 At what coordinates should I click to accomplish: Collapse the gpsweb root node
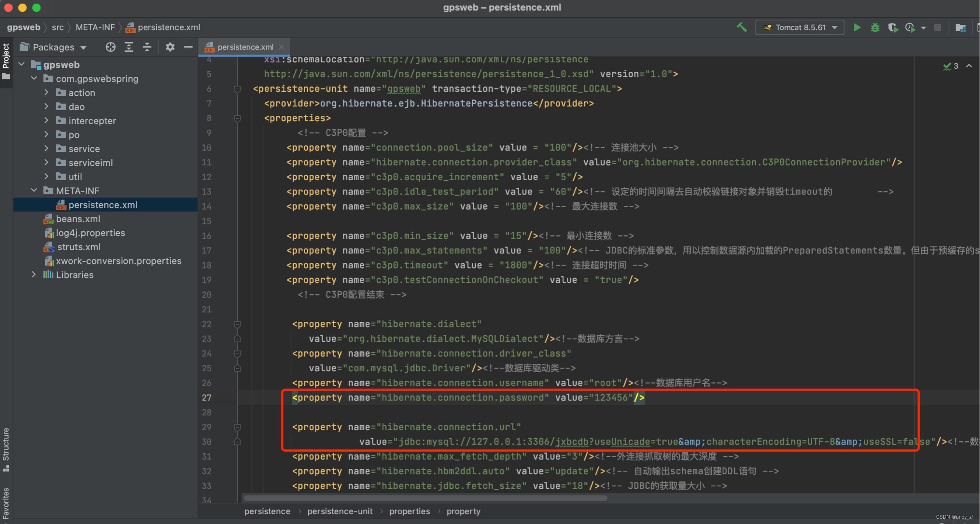(22, 64)
